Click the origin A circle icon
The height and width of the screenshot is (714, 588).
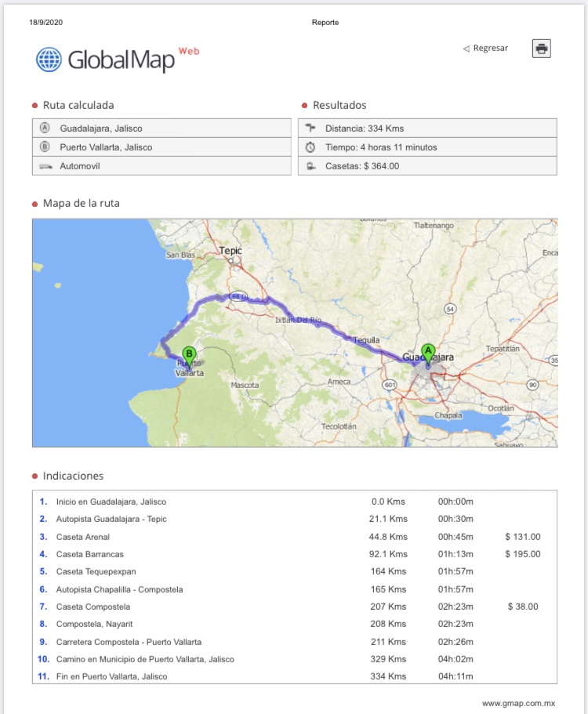[x=45, y=128]
